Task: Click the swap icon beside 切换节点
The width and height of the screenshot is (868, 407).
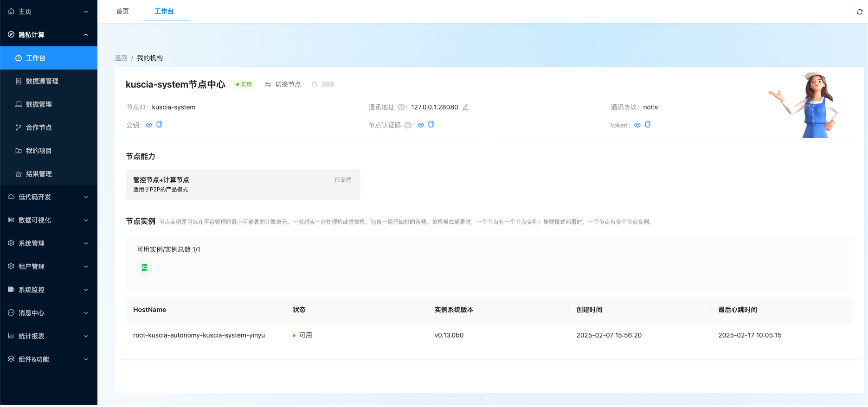Action: [x=268, y=84]
